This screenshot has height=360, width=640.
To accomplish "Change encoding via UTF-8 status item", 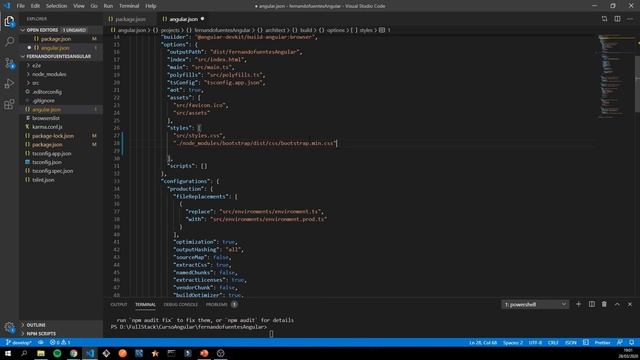I will tap(535, 342).
